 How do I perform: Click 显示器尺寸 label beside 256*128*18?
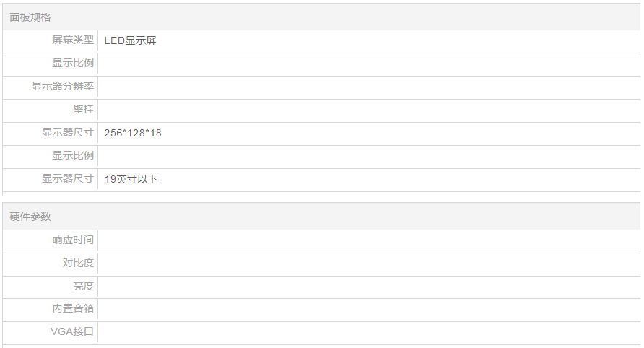pyautogui.click(x=68, y=133)
